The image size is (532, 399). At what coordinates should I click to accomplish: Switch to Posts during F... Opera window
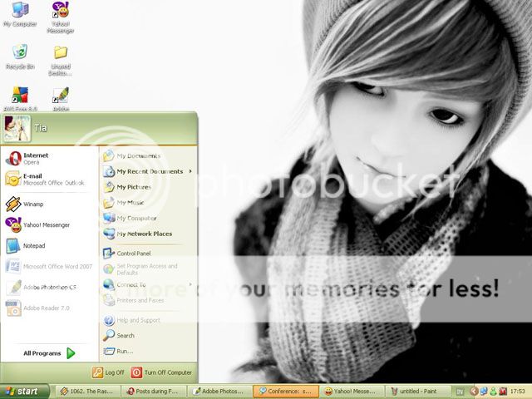coord(154,392)
